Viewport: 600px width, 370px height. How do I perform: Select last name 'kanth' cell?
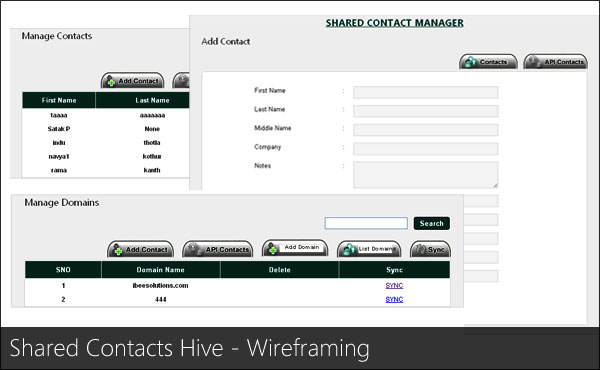[x=152, y=170]
